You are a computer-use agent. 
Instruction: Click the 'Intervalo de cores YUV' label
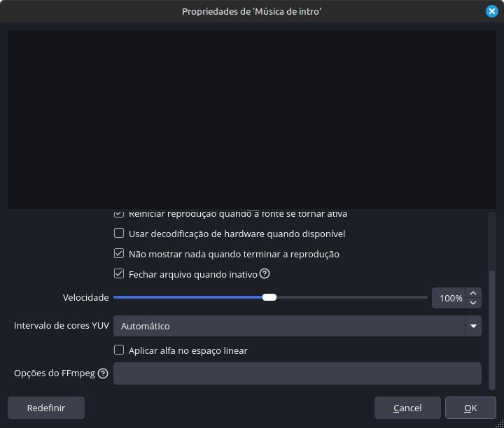pyautogui.click(x=62, y=326)
